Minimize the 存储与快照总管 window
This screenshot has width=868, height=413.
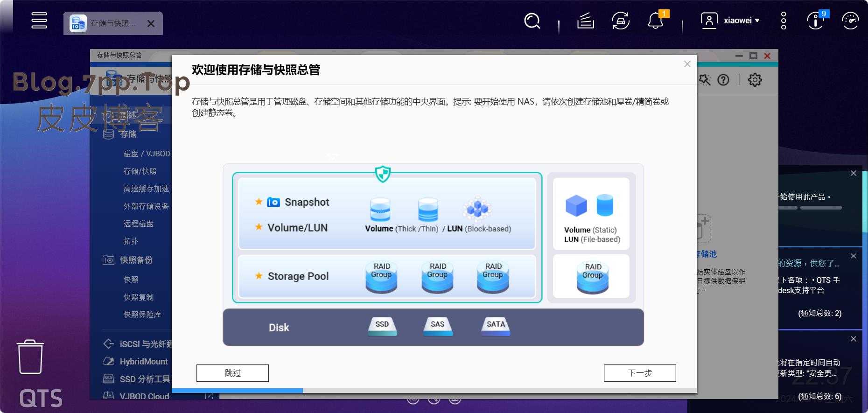point(739,56)
